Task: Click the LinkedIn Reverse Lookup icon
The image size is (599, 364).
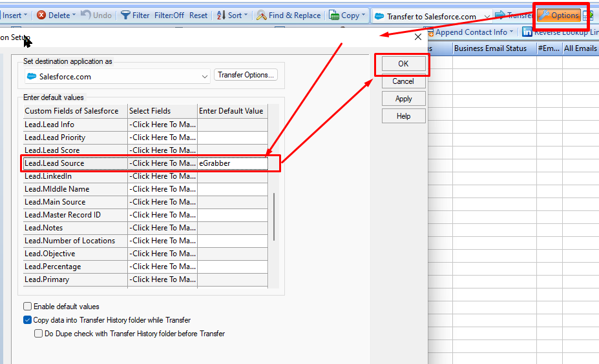Action: click(527, 32)
